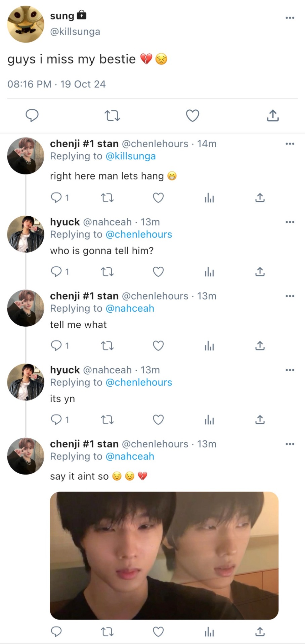Screen dimensions: 305x644
Task: Like the 'its yn' reply
Action: [x=158, y=420]
